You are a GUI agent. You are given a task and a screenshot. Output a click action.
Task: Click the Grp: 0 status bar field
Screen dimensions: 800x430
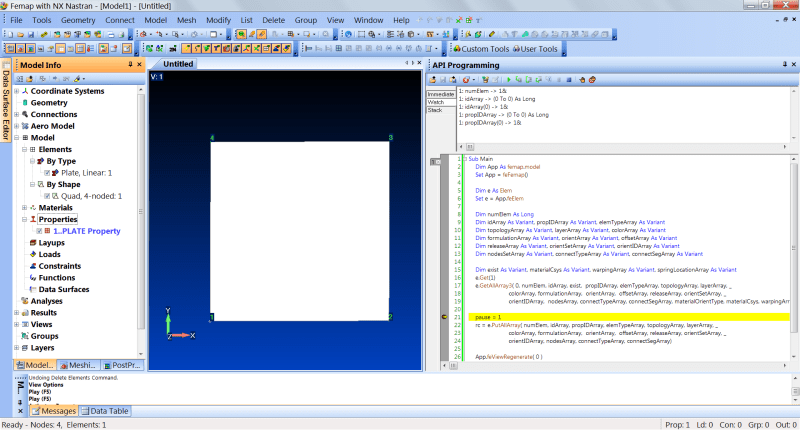759,425
